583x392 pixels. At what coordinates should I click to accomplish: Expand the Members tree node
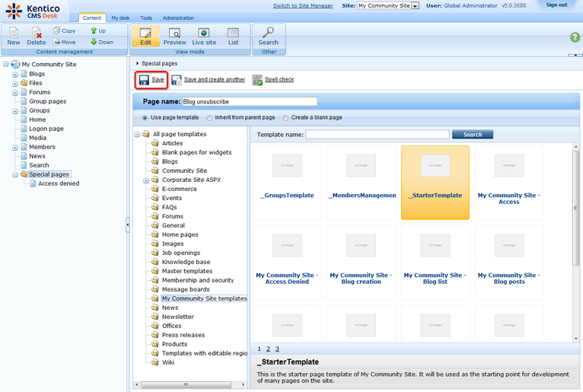click(x=15, y=147)
